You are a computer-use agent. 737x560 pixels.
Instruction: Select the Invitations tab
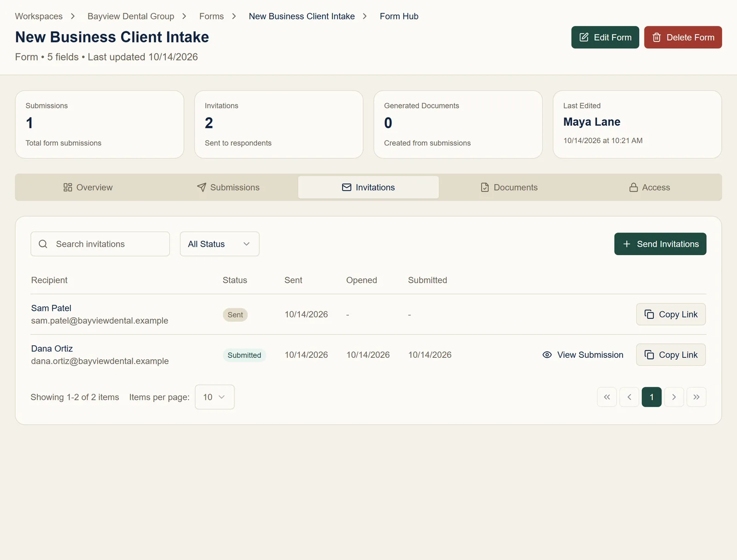368,187
